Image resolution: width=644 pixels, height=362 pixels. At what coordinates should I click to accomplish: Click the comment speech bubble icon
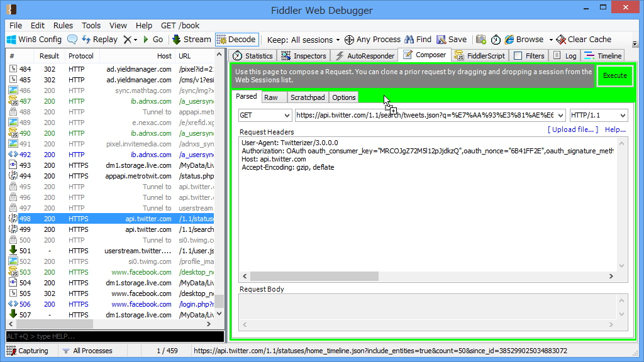72,40
